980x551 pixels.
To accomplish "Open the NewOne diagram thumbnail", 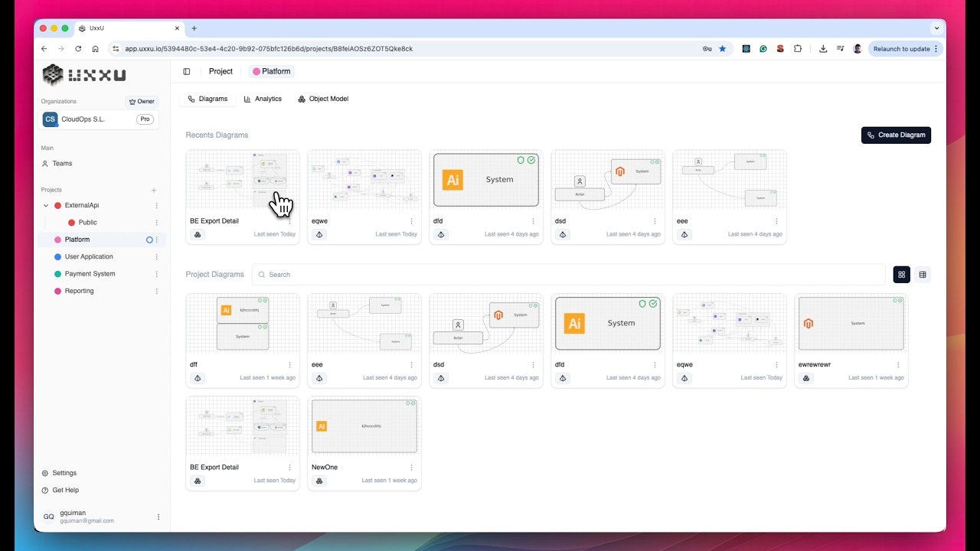I will (364, 427).
